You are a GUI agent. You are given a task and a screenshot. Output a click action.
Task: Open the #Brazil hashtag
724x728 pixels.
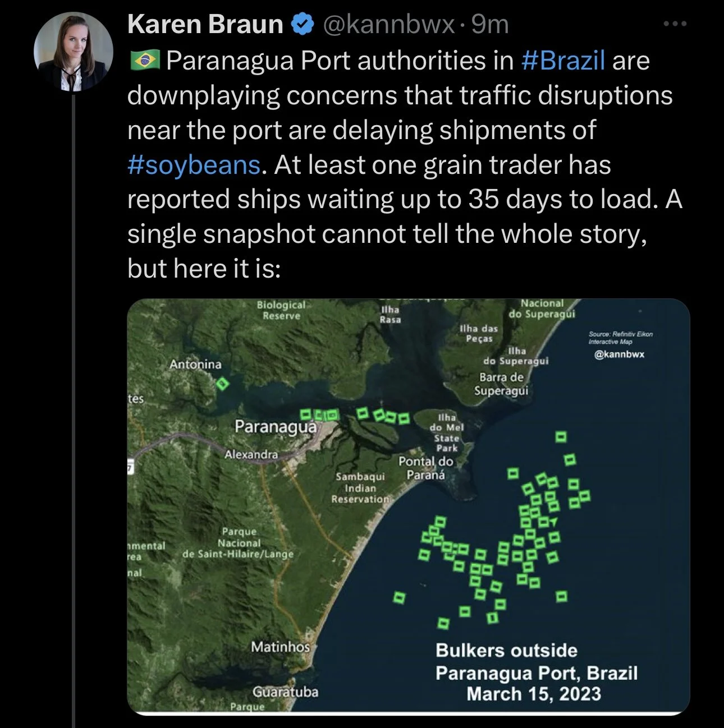[563, 60]
